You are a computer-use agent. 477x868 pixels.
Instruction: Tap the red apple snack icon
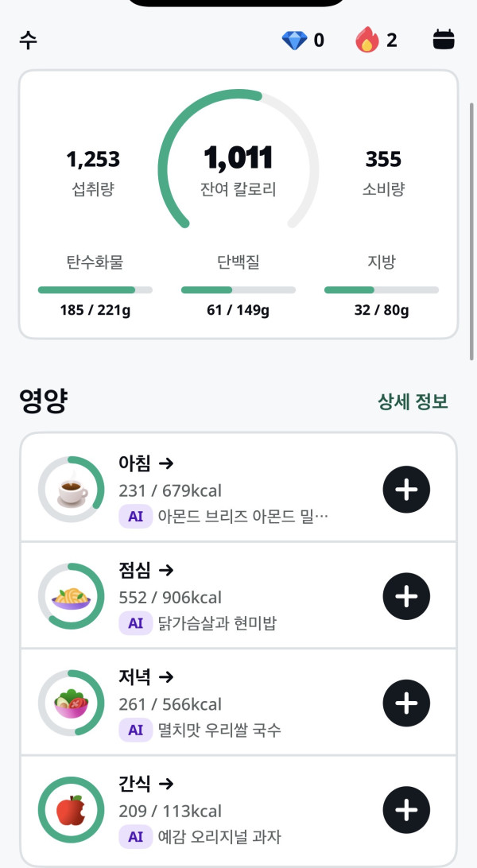72,810
